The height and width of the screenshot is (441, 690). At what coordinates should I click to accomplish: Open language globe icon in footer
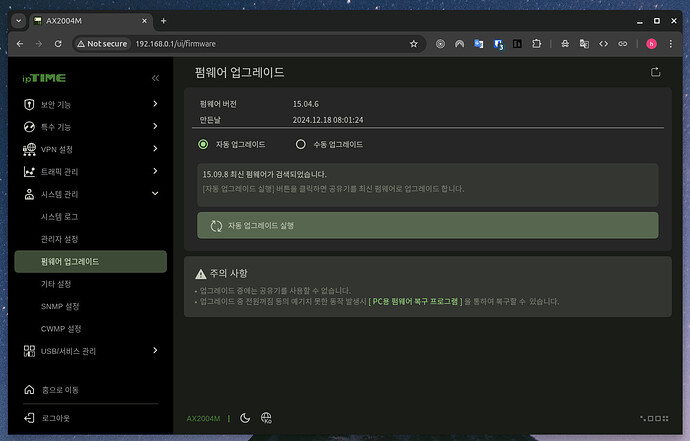click(x=266, y=418)
